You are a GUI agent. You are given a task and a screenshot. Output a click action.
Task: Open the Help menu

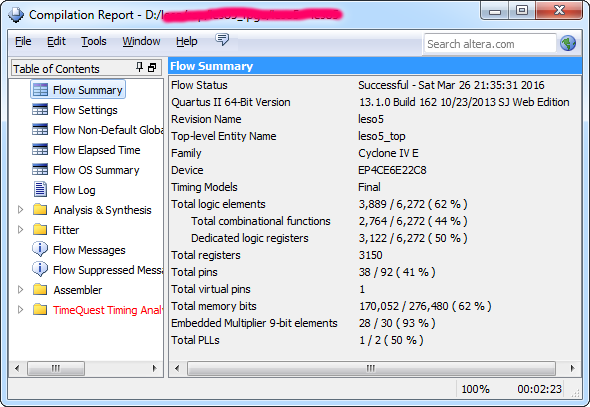(187, 41)
